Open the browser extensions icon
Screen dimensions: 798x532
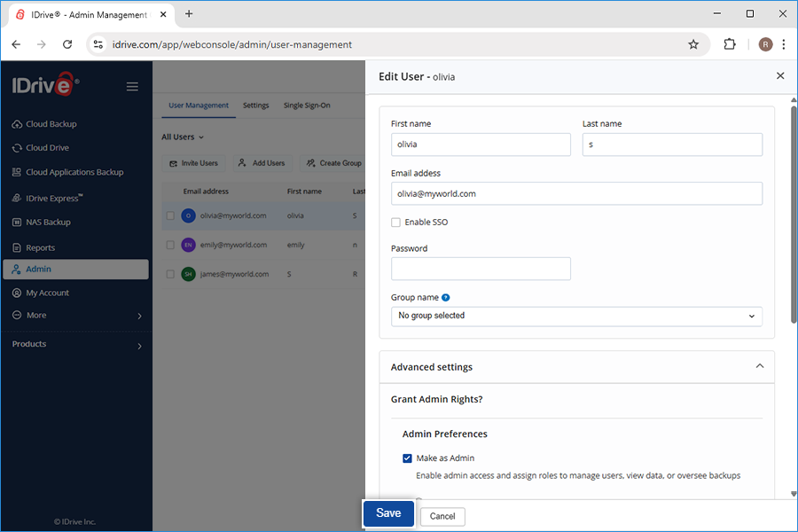(x=730, y=44)
